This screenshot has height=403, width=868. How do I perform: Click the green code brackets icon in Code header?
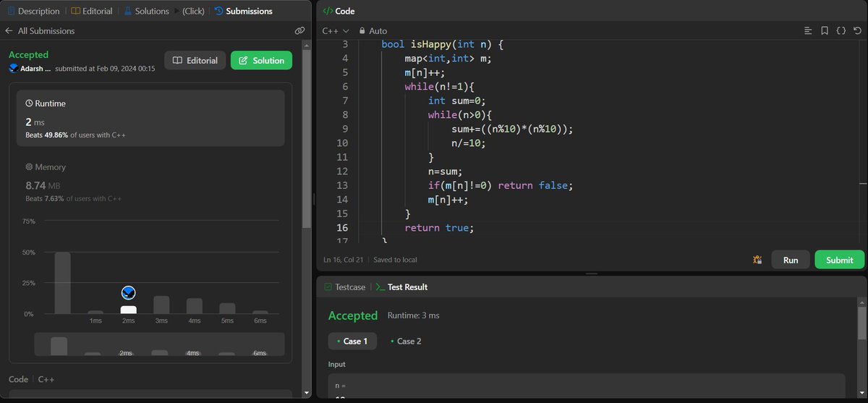click(327, 11)
